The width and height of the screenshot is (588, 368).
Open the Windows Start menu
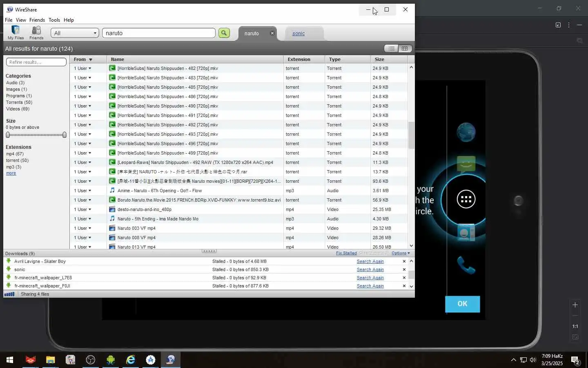click(10, 360)
